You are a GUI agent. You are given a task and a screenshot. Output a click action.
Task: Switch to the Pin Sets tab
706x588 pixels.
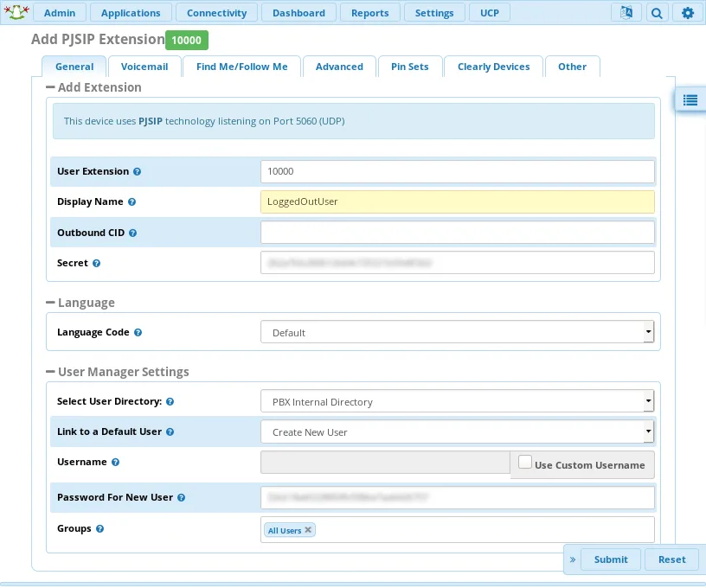410,67
